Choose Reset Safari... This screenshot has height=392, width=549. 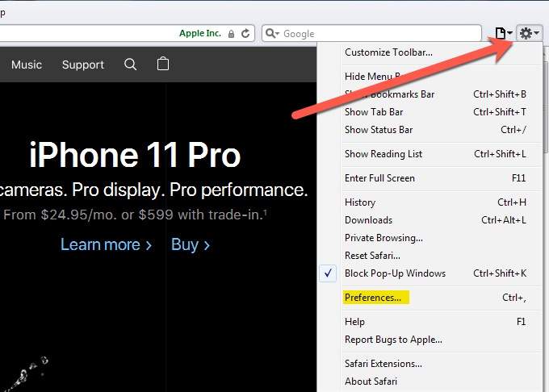coord(372,256)
